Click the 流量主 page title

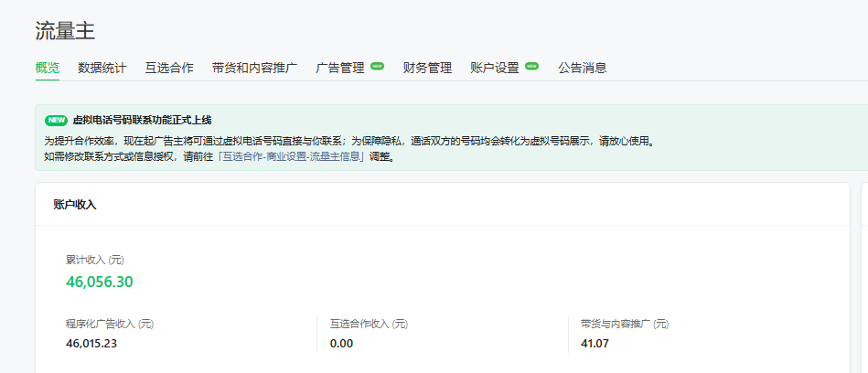click(65, 31)
